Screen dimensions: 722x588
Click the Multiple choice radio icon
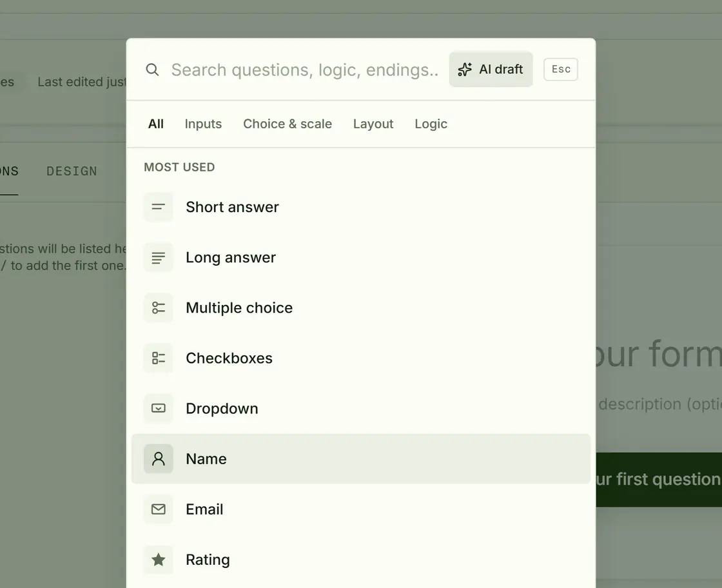pos(159,308)
